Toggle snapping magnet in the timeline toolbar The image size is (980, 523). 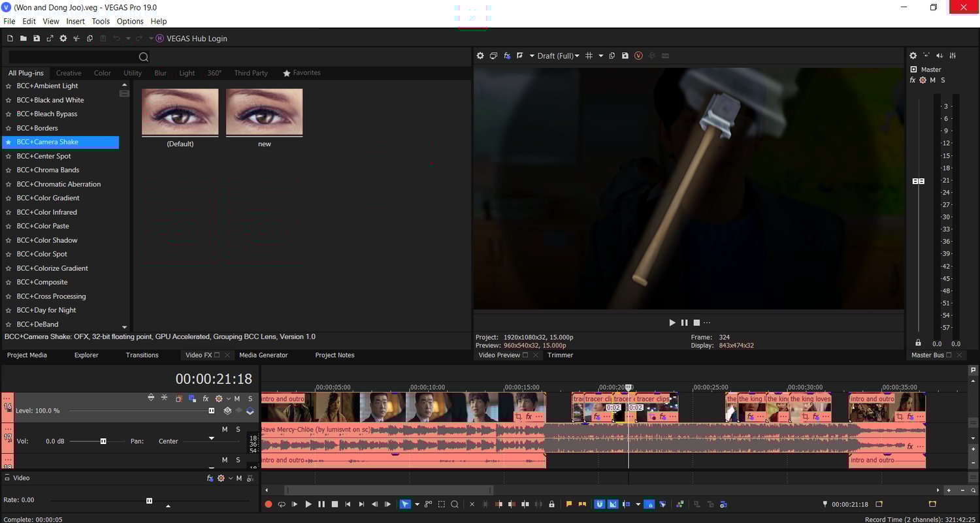[599, 504]
